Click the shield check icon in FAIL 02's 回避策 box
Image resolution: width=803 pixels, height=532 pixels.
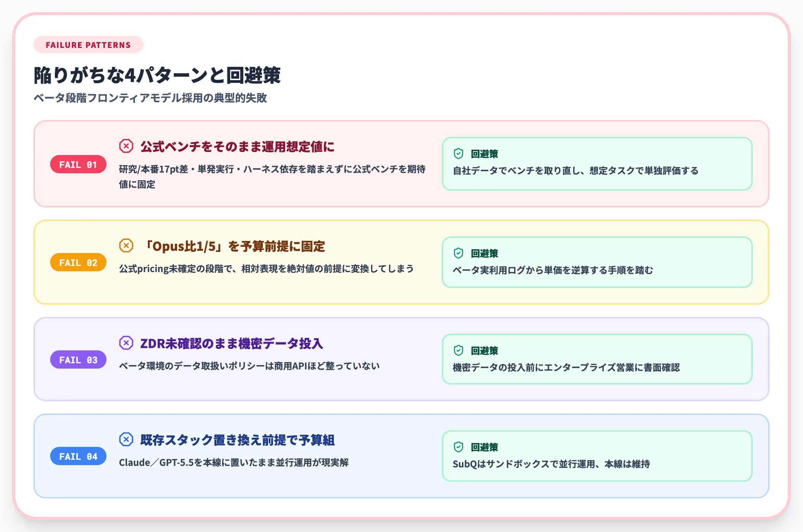click(459, 253)
